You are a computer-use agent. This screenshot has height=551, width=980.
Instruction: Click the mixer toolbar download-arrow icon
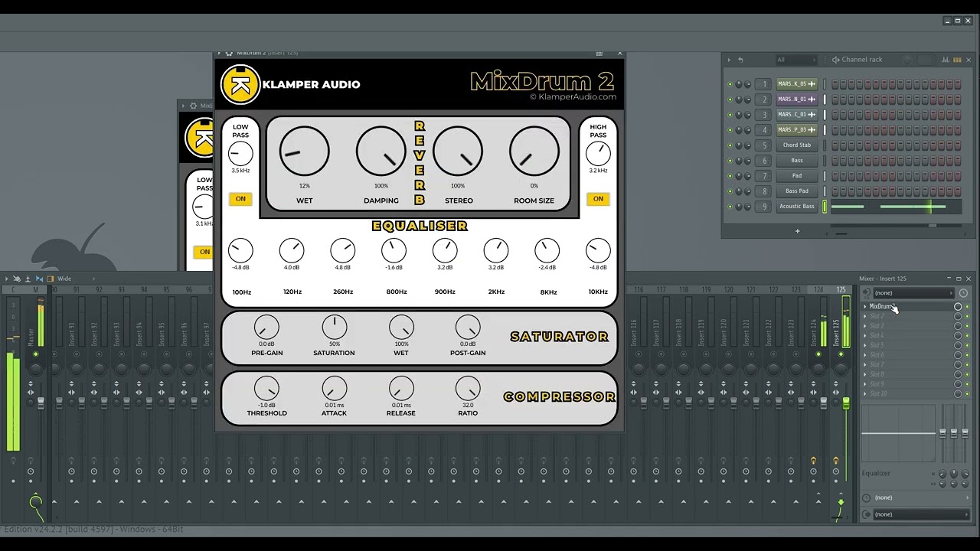tap(28, 279)
